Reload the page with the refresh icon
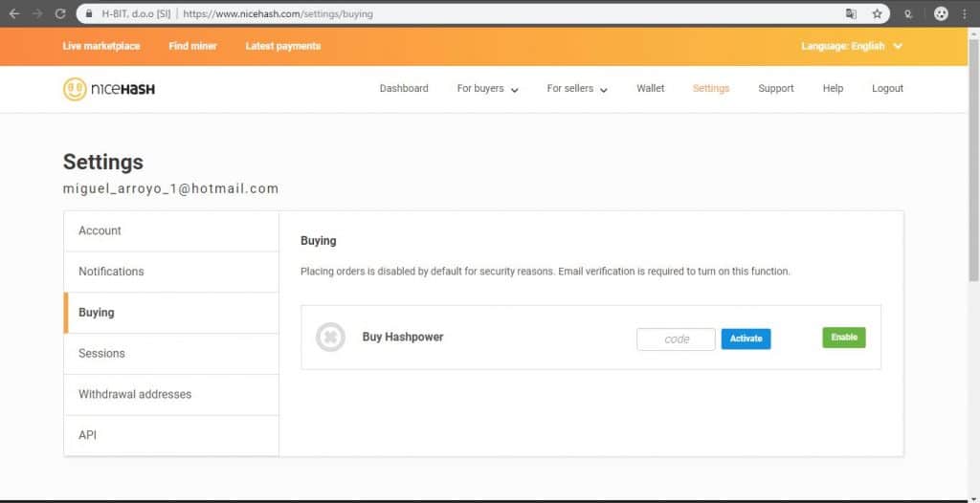Screen dimensions: 980x503 click(x=60, y=13)
